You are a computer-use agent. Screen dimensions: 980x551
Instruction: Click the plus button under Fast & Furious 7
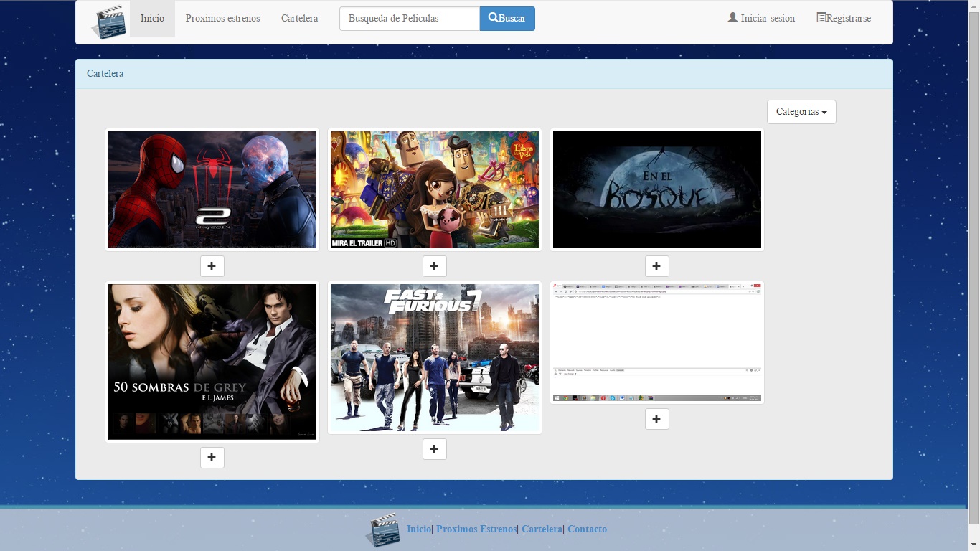coord(435,449)
